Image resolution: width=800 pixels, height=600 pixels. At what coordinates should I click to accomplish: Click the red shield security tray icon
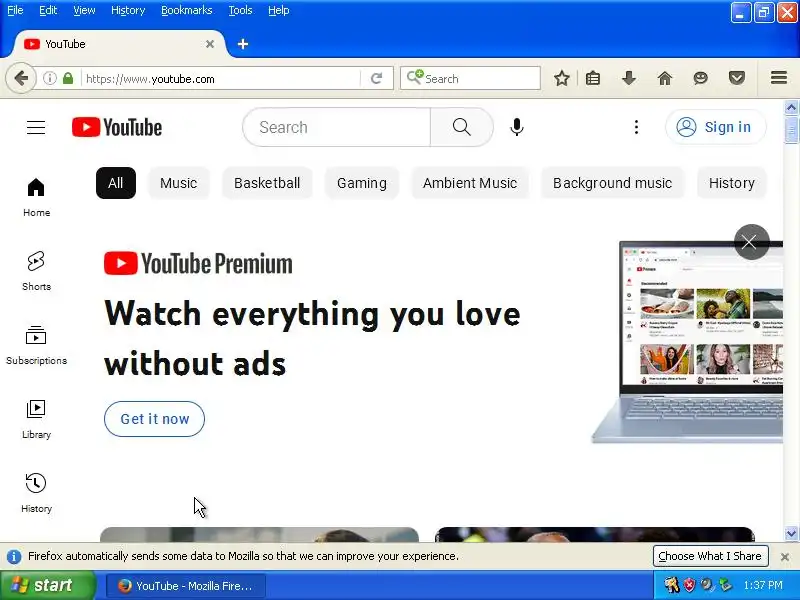689,585
